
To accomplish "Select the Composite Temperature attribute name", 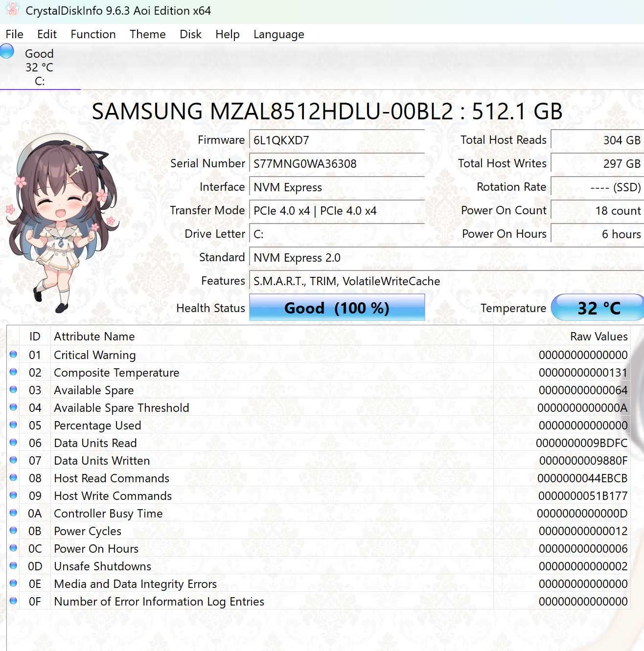I will pyautogui.click(x=116, y=373).
